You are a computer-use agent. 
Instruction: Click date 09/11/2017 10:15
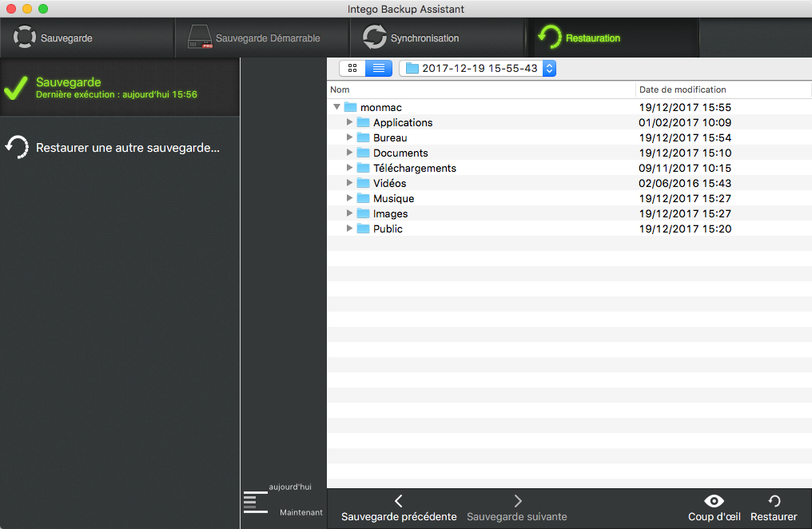(x=685, y=168)
